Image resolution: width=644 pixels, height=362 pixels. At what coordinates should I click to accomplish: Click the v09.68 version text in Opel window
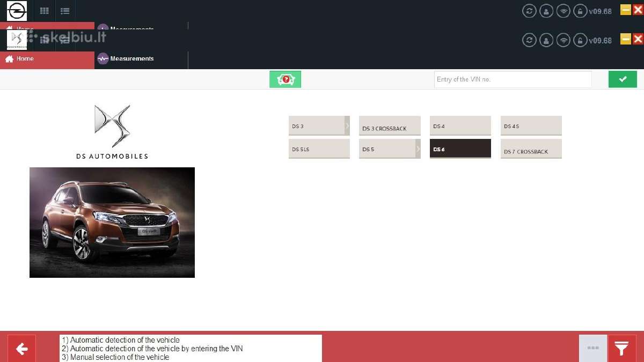600,11
